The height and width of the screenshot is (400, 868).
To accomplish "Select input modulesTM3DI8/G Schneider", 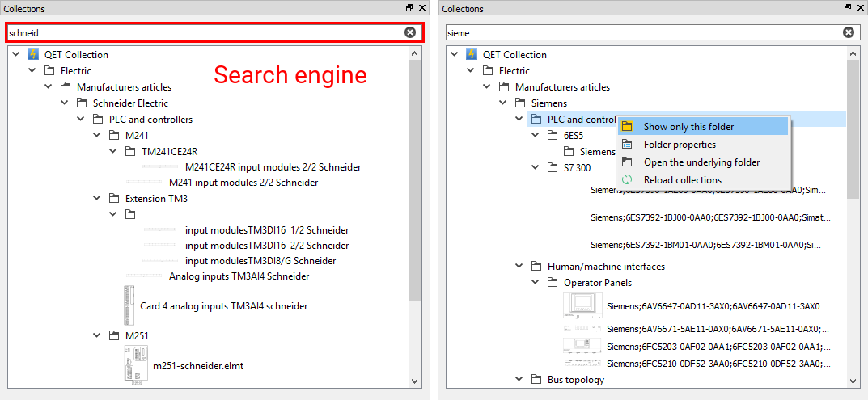I will (x=260, y=260).
